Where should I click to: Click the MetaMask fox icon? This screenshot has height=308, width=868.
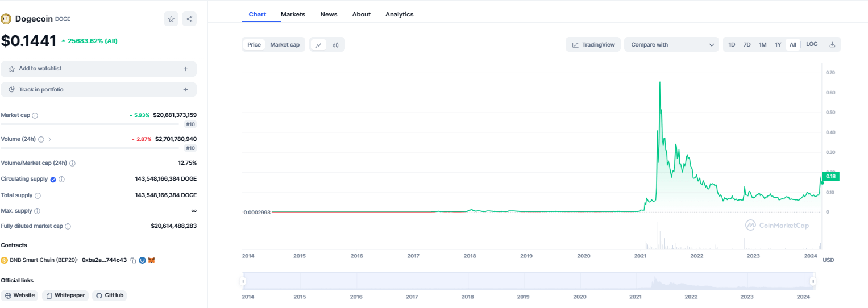pyautogui.click(x=152, y=260)
